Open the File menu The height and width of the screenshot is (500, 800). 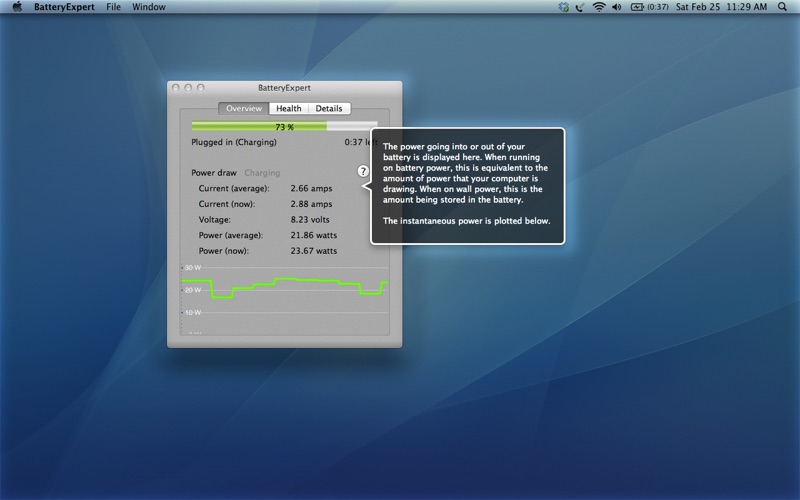[113, 7]
